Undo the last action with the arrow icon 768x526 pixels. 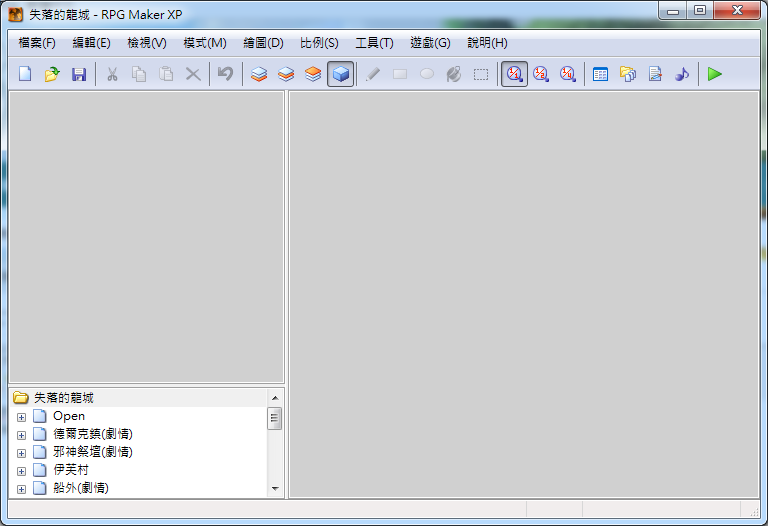point(225,74)
